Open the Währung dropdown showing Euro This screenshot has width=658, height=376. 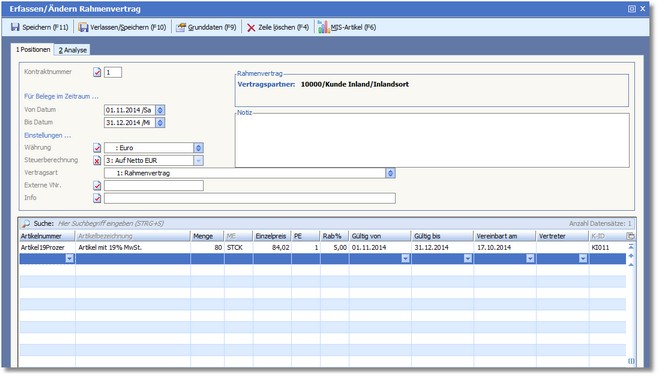click(198, 148)
